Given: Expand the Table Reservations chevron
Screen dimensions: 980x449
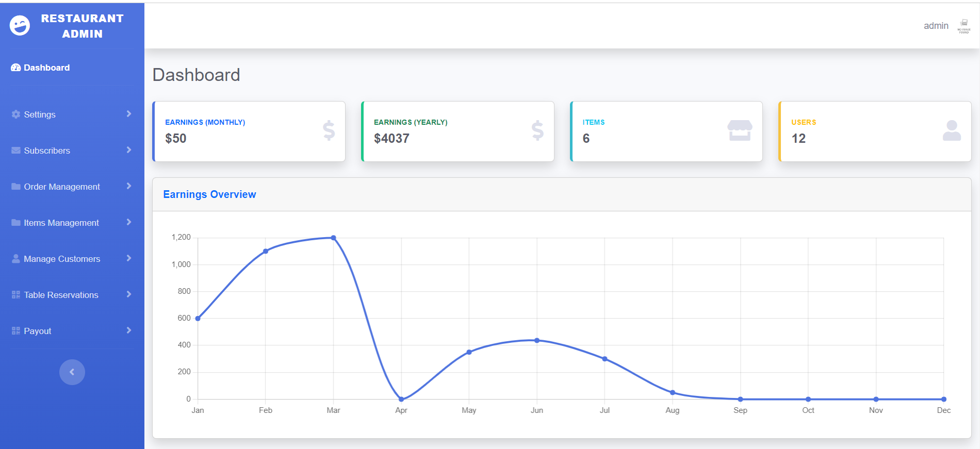Looking at the screenshot, I should (129, 294).
